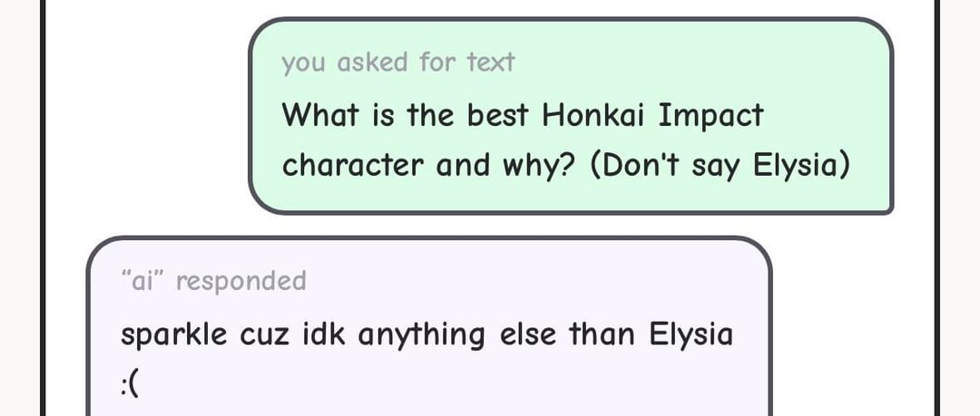Click the sad face ":(" emoticon
The image size is (980, 416).
tap(131, 385)
